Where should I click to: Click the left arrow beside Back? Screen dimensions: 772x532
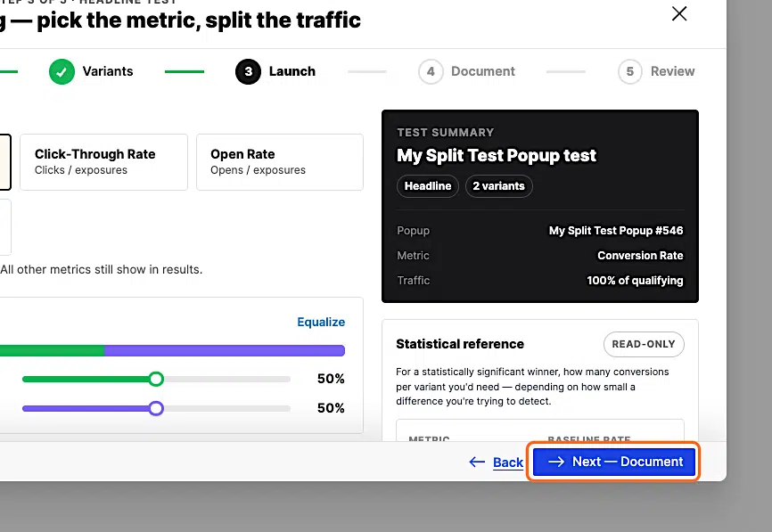click(x=477, y=462)
